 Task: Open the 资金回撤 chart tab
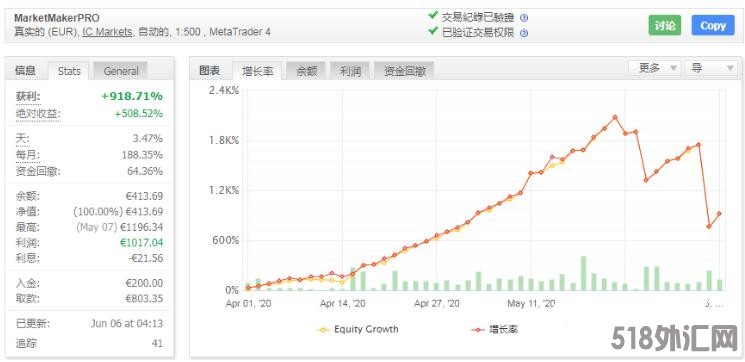click(x=404, y=71)
